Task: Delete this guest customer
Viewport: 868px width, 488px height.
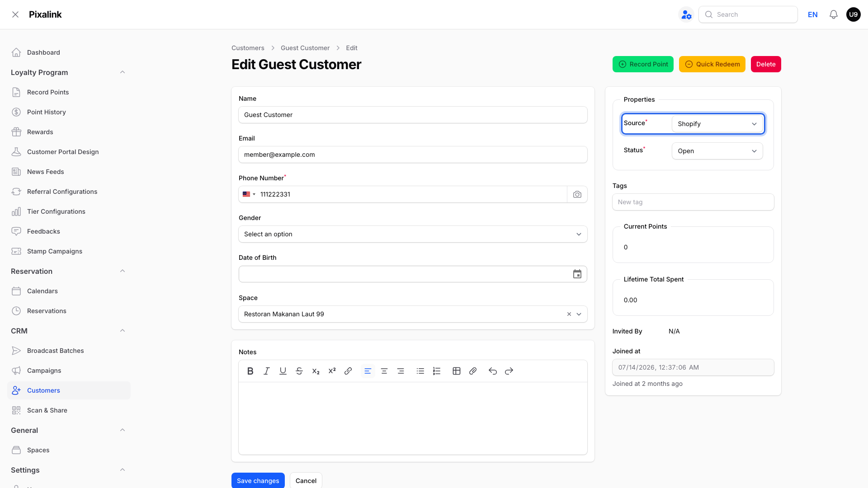Action: pos(766,64)
